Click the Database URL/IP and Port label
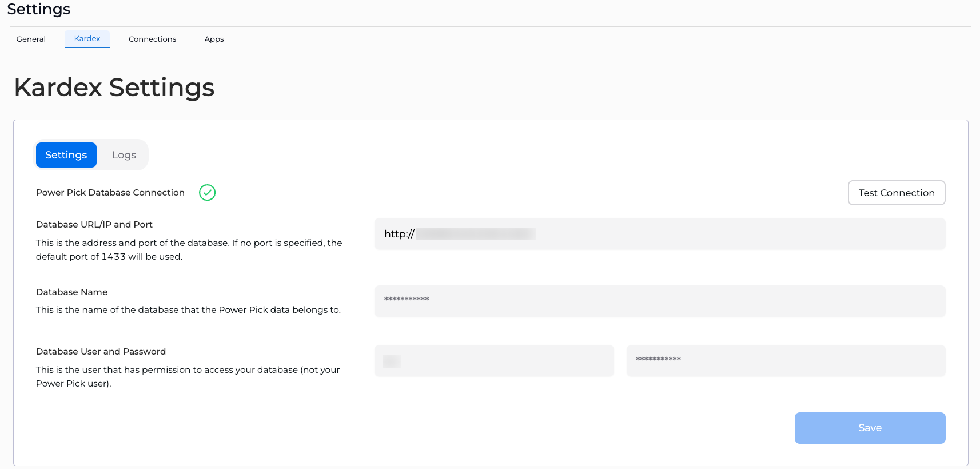The width and height of the screenshot is (980, 469). (94, 225)
